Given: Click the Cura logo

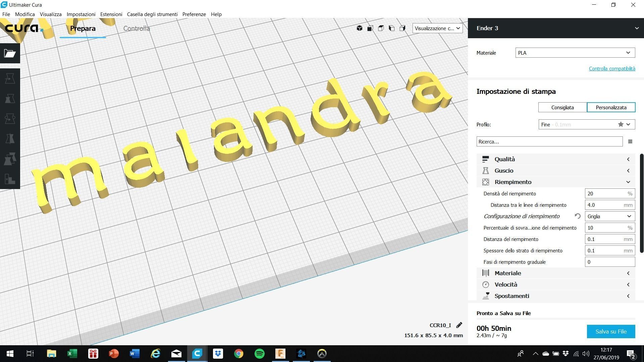Looking at the screenshot, I should click(24, 28).
